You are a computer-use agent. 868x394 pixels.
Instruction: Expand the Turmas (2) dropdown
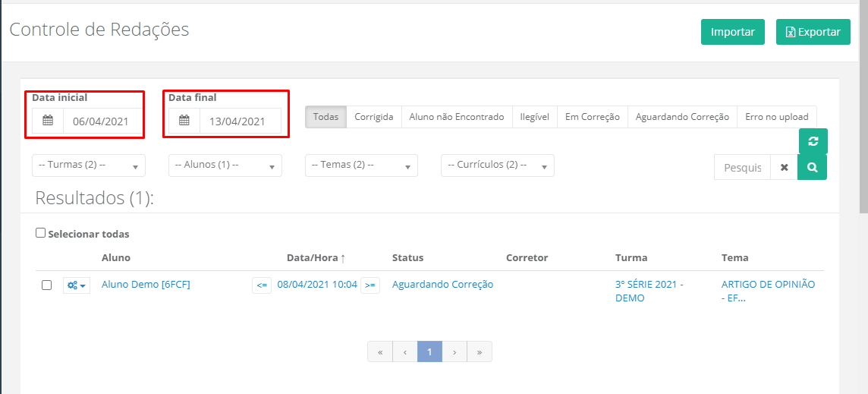tap(89, 165)
